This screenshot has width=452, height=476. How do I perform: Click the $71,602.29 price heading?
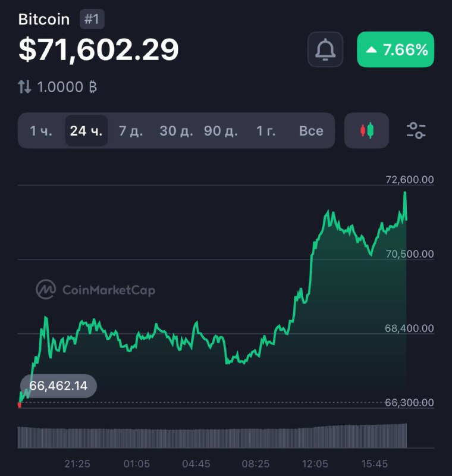click(99, 49)
